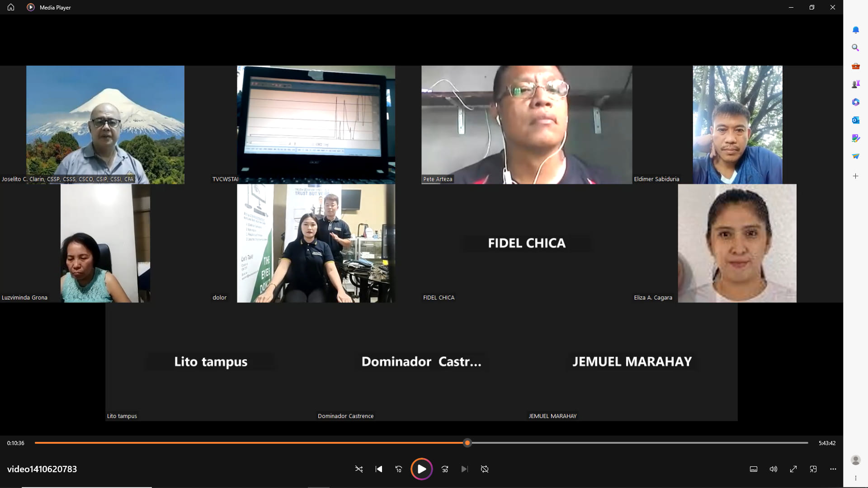
Task: Go to the next track
Action: (x=465, y=469)
